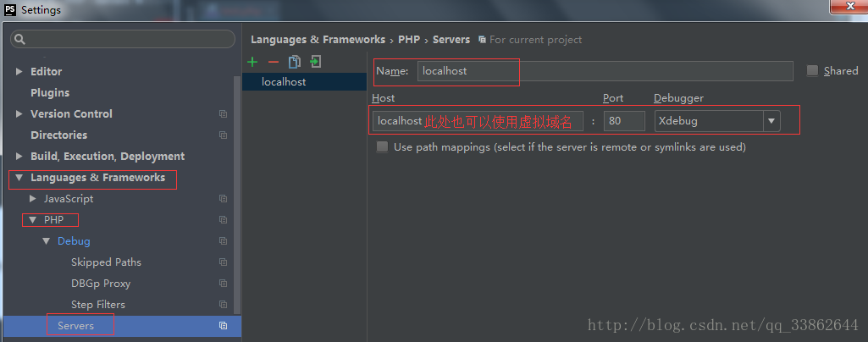Click the Host input field
The image size is (868, 342).
tap(478, 121)
